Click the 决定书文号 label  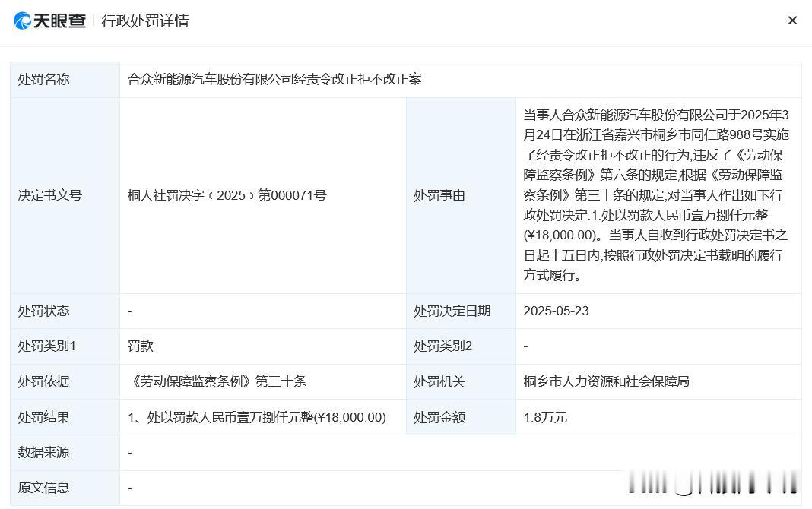point(49,195)
